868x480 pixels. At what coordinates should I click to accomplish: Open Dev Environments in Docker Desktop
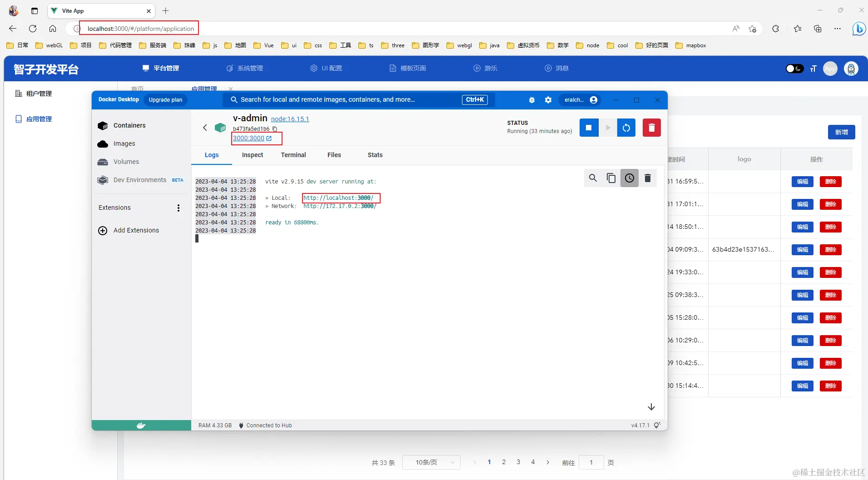[x=140, y=180]
